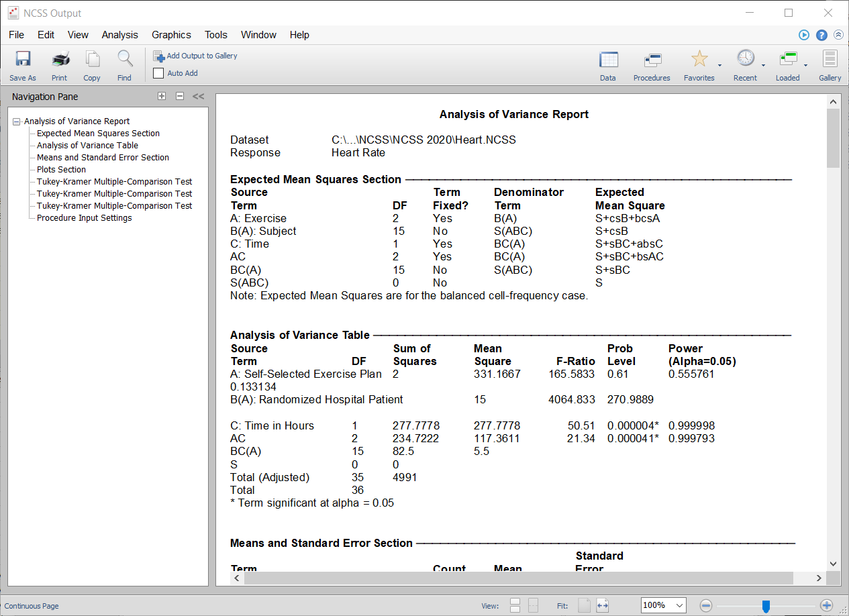Viewport: 849px width, 616px height.
Task: Click the Find magnifier icon
Action: click(x=124, y=65)
